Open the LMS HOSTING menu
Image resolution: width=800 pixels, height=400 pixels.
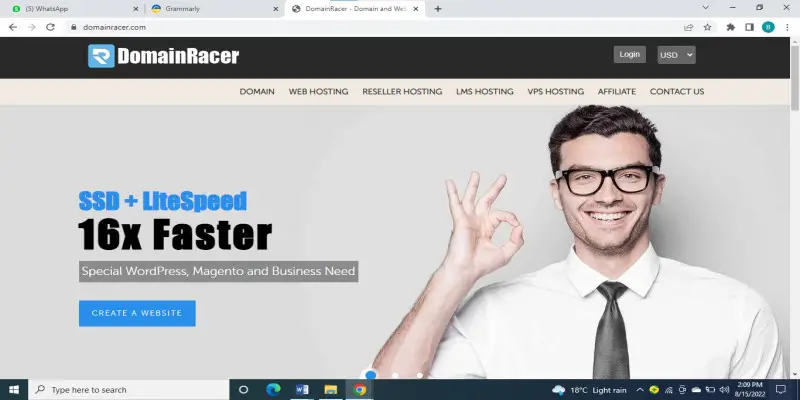(485, 92)
